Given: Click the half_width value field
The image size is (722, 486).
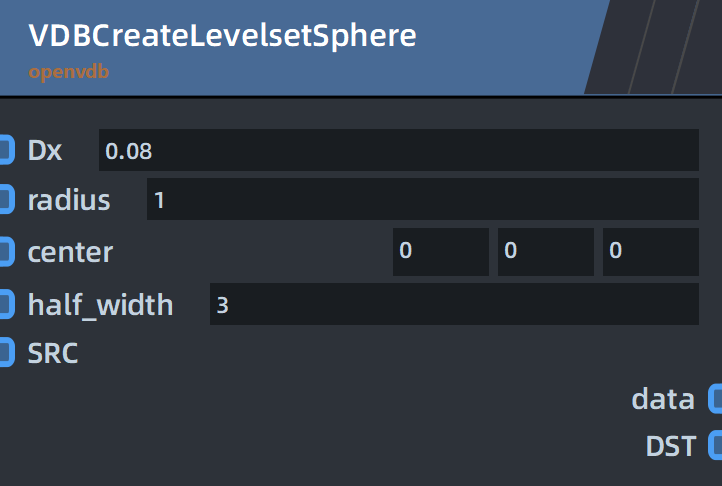Looking at the screenshot, I should (454, 304).
